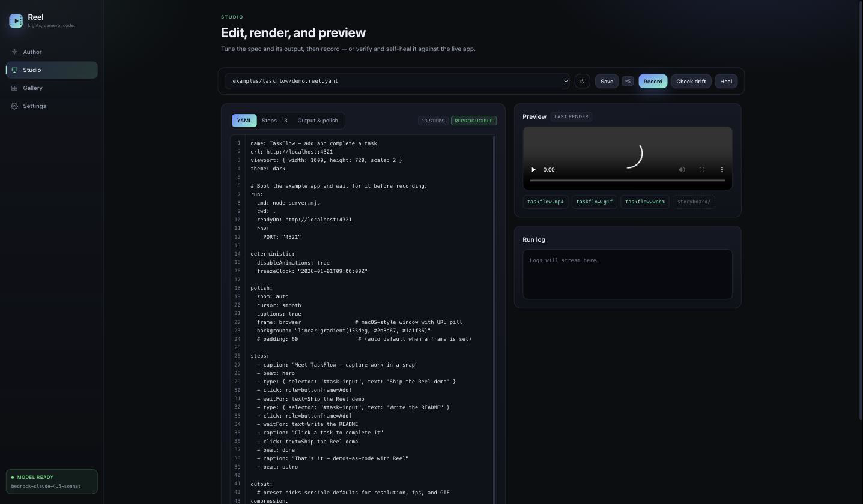Click the line PORT: "4321"

(x=282, y=237)
